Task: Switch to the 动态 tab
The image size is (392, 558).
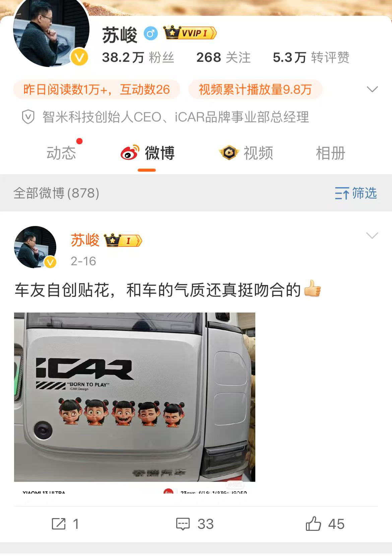Action: click(x=61, y=153)
